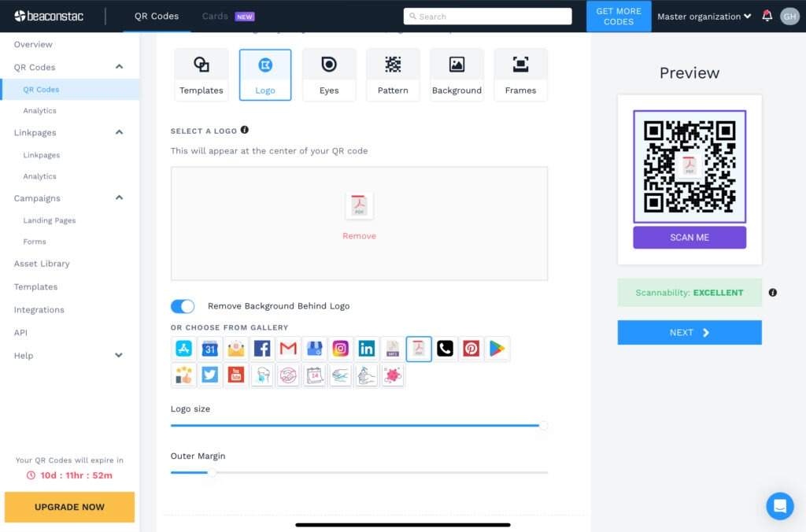The width and height of the screenshot is (806, 532).
Task: Pick the LinkedIn logo from the gallery
Action: pyautogui.click(x=366, y=348)
